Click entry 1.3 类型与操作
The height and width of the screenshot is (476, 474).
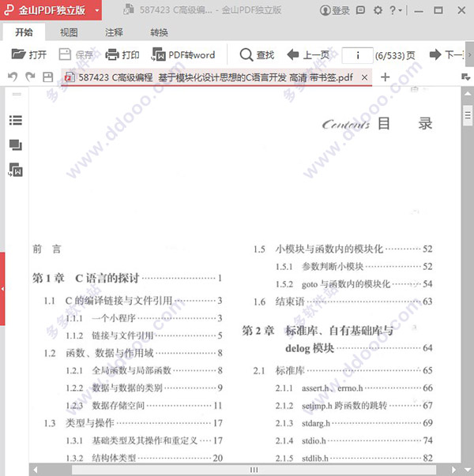pos(133,423)
